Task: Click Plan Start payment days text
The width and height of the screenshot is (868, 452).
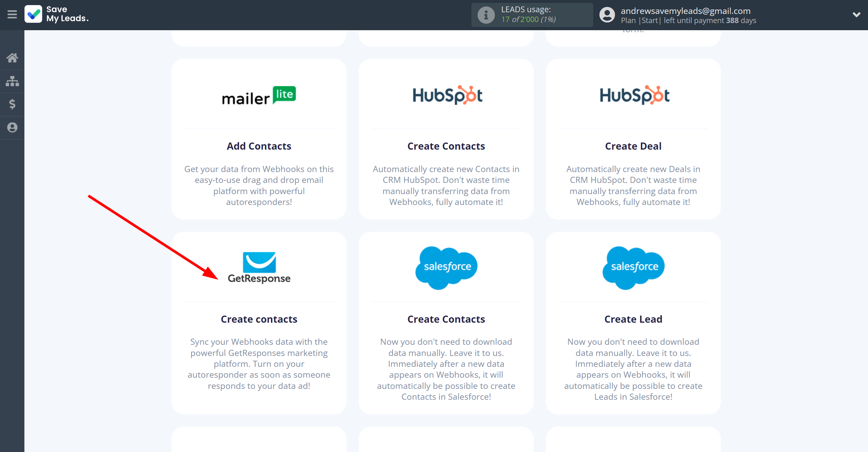Action: point(688,21)
